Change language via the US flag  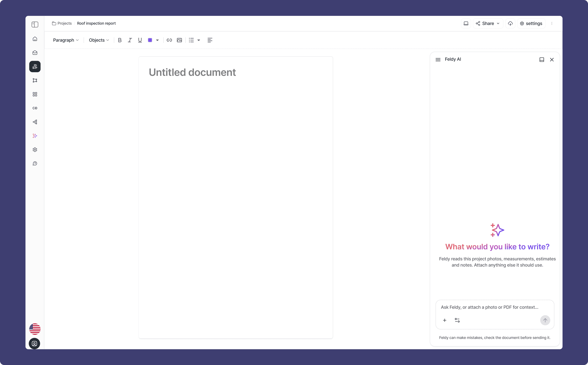[35, 329]
